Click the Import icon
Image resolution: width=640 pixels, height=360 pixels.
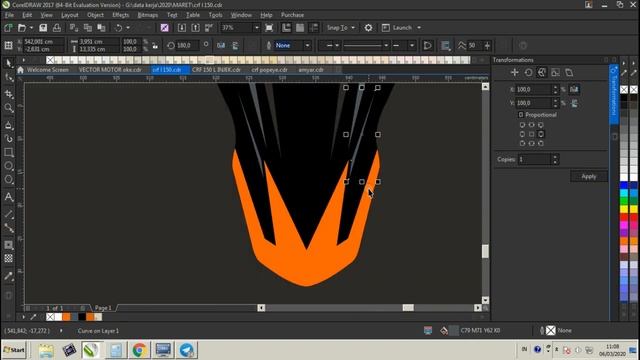click(x=182, y=28)
